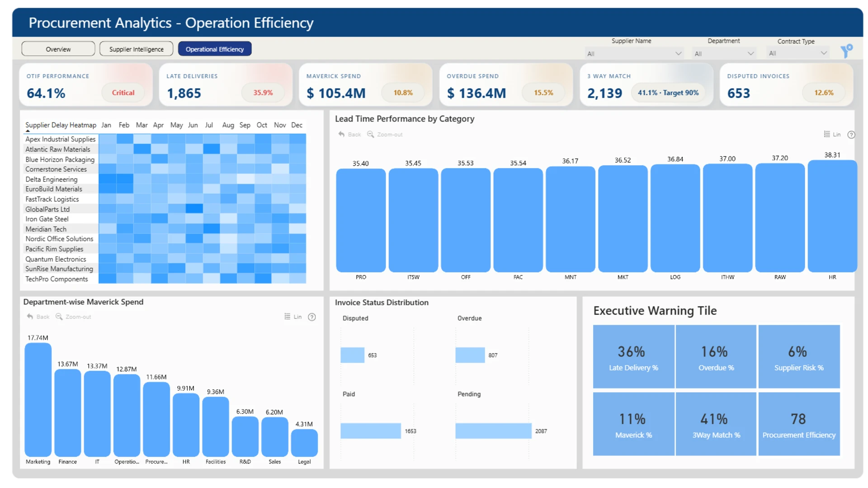868x488 pixels.
Task: Click Zoom-out magnifier in Lead Time chart
Action: (371, 134)
